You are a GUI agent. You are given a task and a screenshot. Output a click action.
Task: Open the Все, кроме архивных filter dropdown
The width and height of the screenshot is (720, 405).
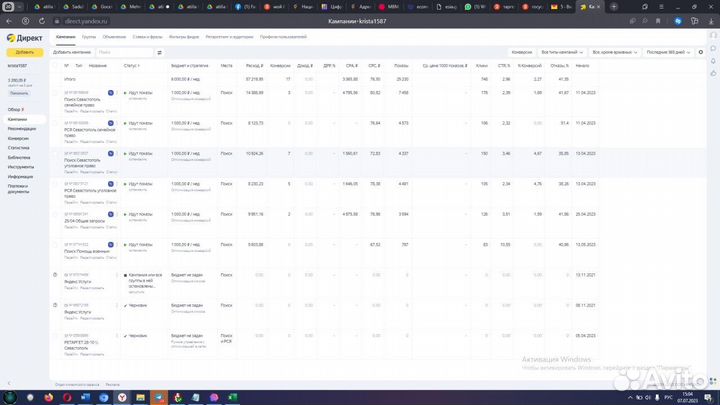pos(616,51)
